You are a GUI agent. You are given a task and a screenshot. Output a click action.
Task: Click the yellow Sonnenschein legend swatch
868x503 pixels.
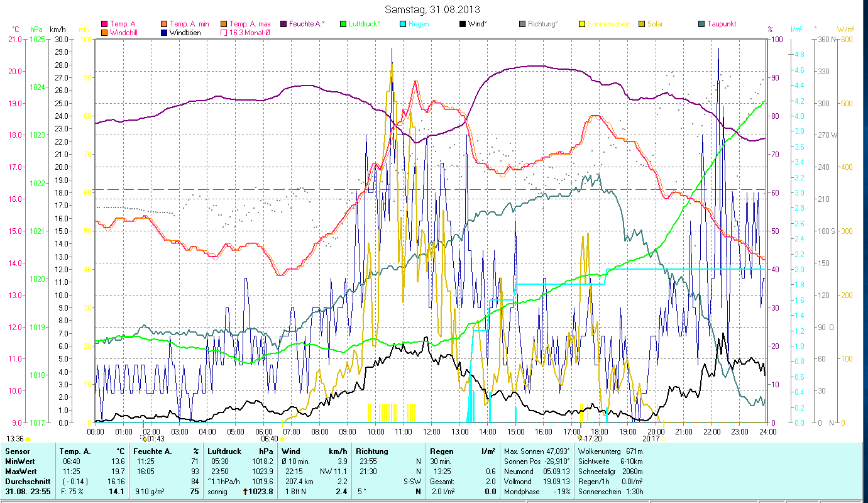(x=582, y=25)
